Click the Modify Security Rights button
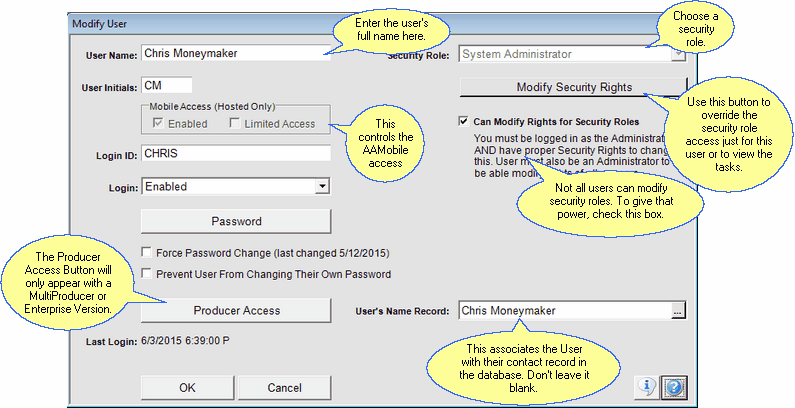The height and width of the screenshot is (408, 795). pyautogui.click(x=573, y=86)
